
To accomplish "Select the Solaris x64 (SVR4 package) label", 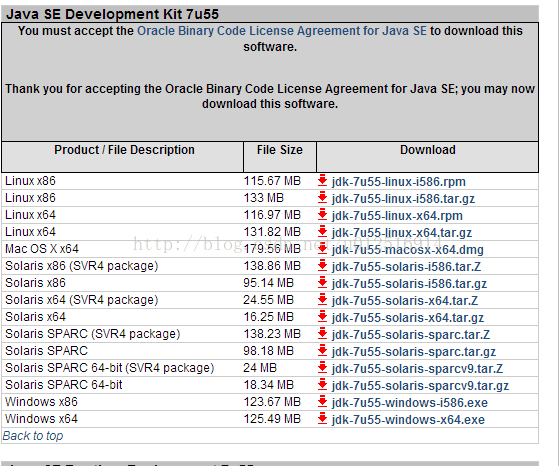I will pyautogui.click(x=82, y=300).
